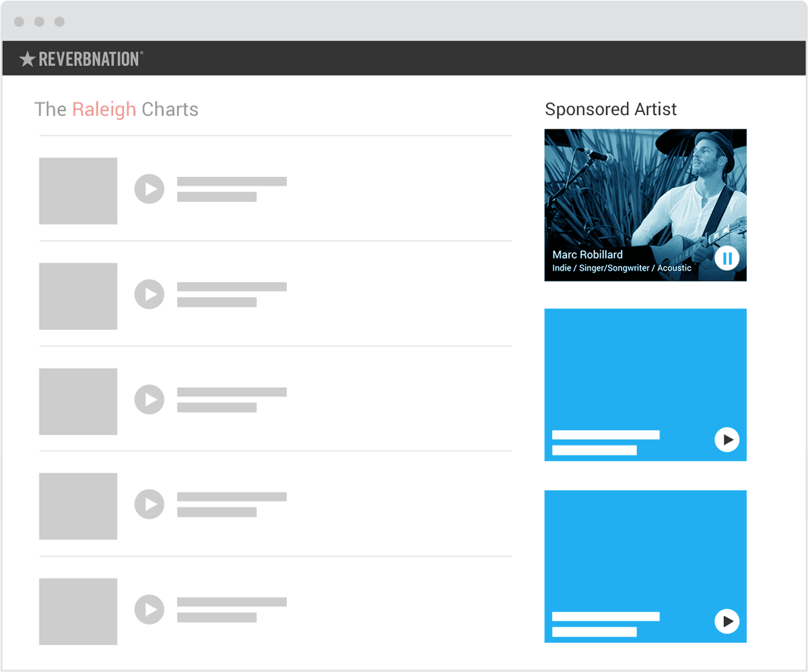
Task: Play the fifth chart track
Action: click(149, 610)
